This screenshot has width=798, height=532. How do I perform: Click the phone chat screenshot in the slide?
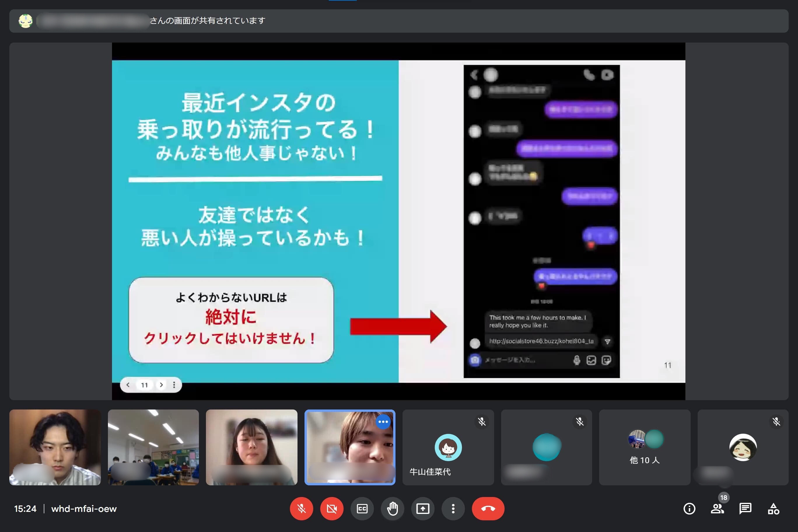click(542, 221)
